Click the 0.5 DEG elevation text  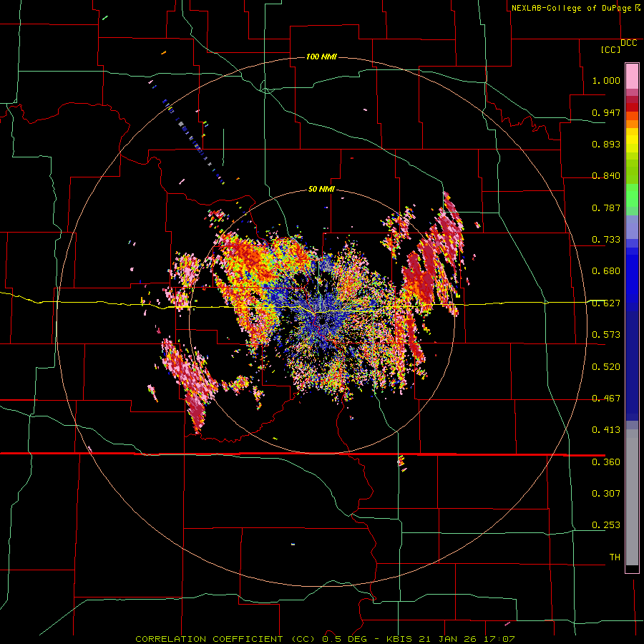(x=346, y=639)
